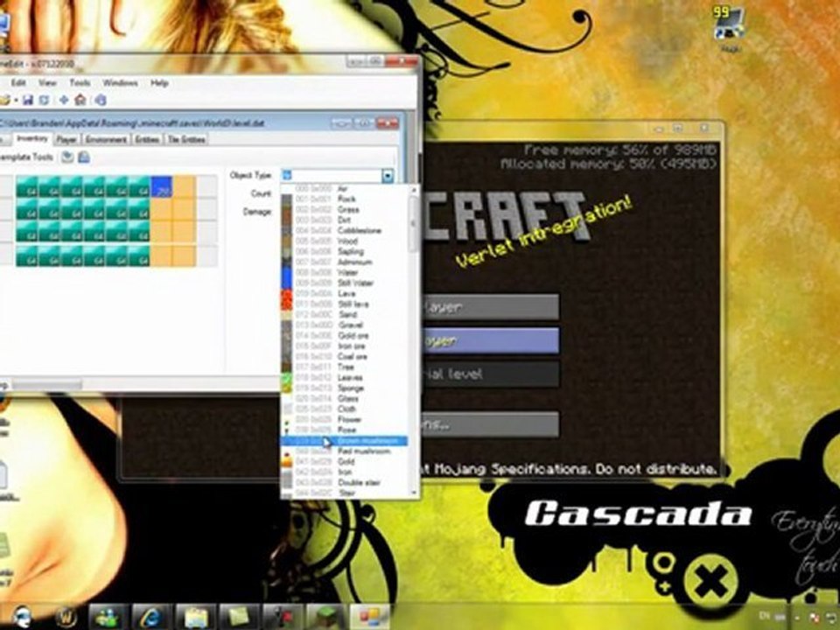Open Windows Live Messenger taskbar icon
The height and width of the screenshot is (630, 840).
[108, 617]
